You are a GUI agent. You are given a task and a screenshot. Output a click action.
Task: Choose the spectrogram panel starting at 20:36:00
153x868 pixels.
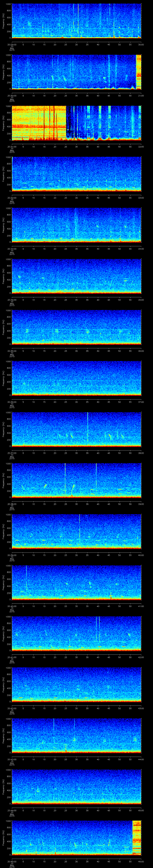[77, 378]
